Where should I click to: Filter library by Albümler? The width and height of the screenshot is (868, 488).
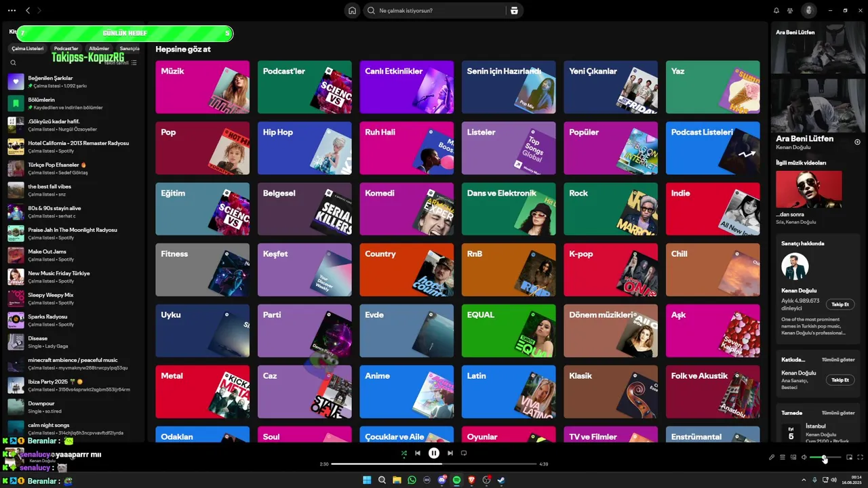(x=99, y=49)
